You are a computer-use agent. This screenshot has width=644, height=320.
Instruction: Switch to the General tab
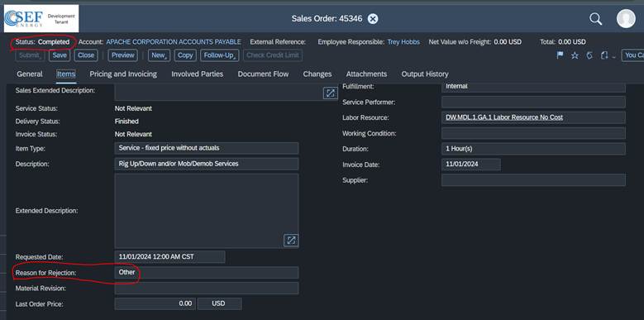coord(30,74)
